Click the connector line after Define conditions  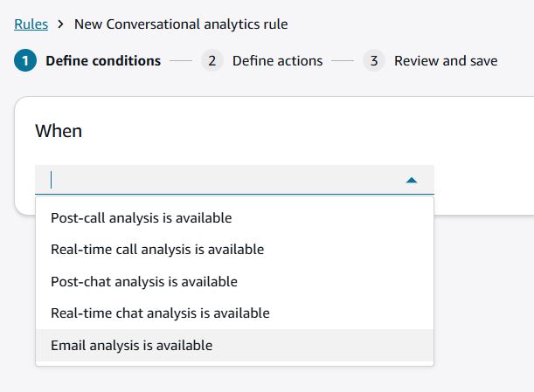pos(181,61)
